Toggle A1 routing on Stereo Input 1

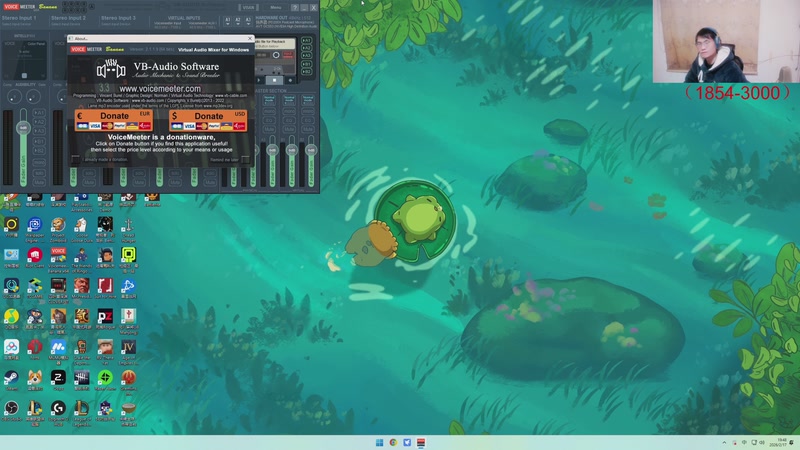39,113
